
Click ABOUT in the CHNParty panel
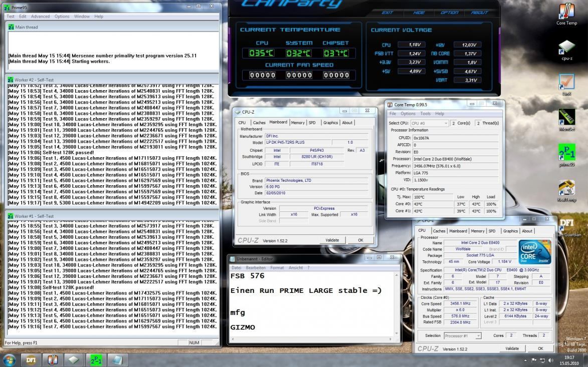479,13
